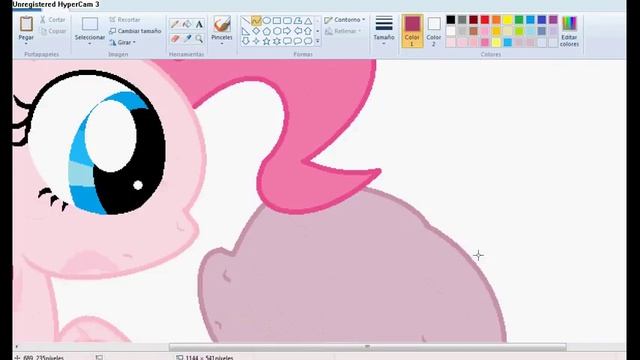Open the Pegar dropdown arrow
Screen dimensions: 640x360
click(x=26, y=43)
